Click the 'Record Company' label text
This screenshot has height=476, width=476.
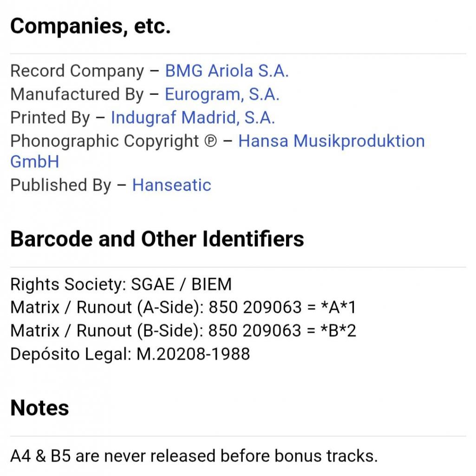click(77, 71)
